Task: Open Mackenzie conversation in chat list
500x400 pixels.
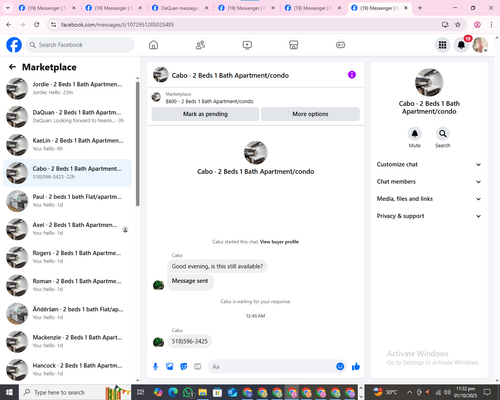Action: click(x=67, y=341)
